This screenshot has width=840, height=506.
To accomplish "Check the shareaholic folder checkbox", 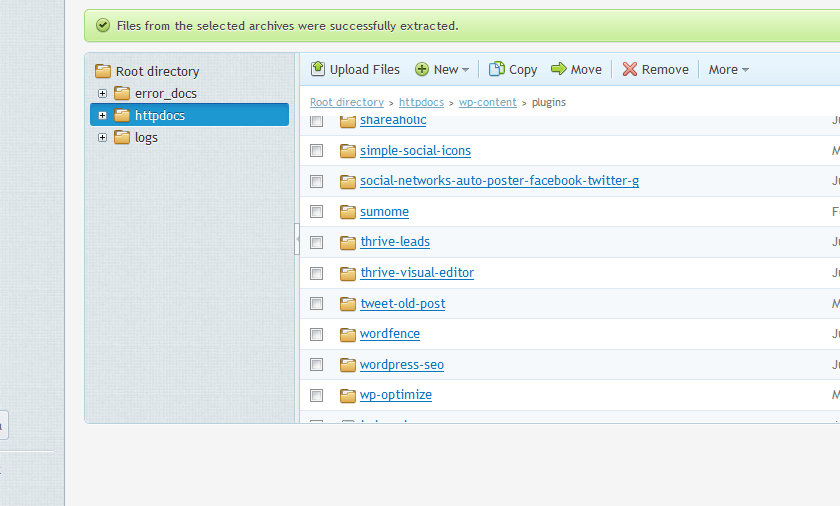I will 317,120.
